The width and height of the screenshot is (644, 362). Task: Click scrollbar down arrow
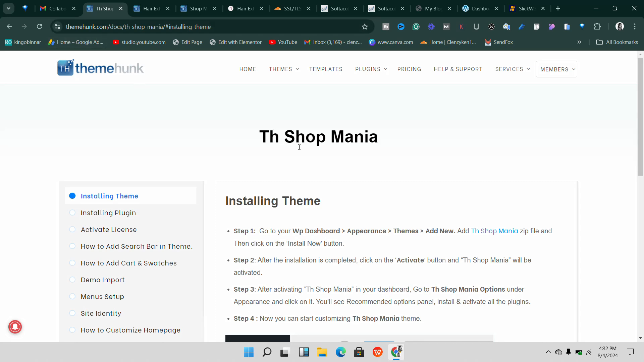click(640, 338)
